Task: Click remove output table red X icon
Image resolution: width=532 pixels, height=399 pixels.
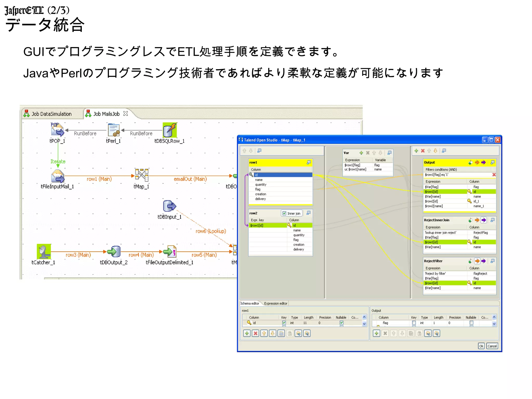Action: click(423, 151)
